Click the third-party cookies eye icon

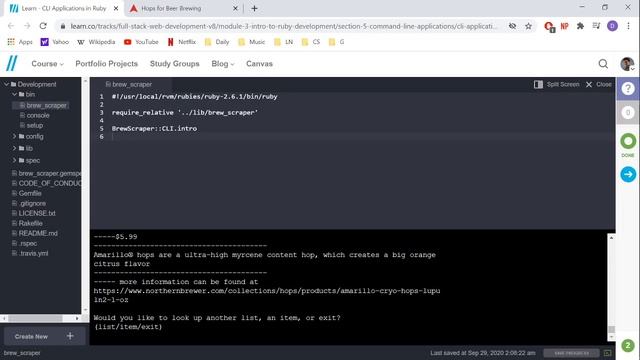pos(512,26)
